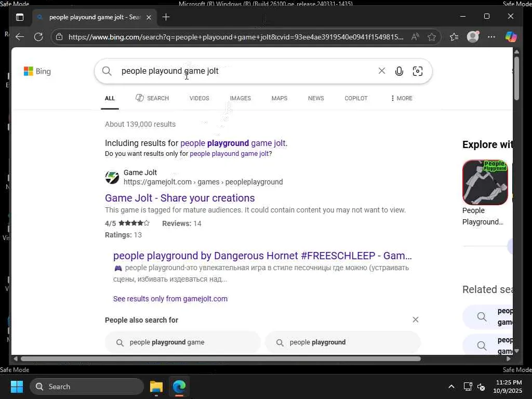Dismiss the 'People also search for' box
This screenshot has width=532, height=399.
[415, 320]
